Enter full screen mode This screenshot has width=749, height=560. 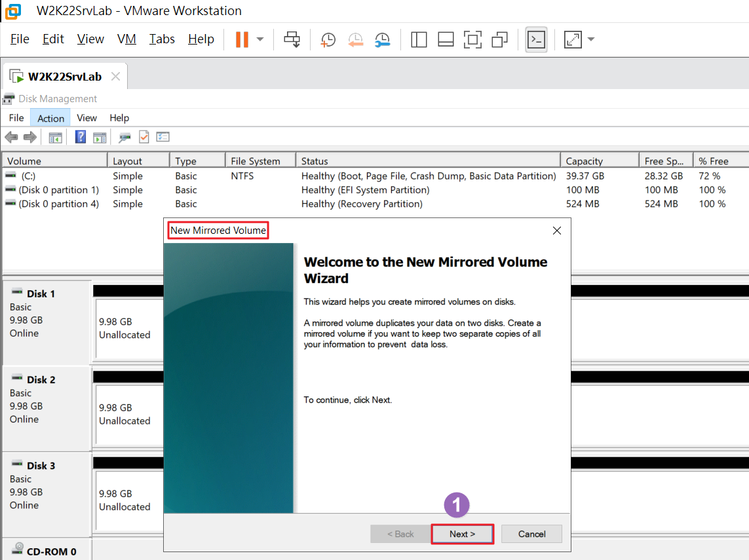coord(472,39)
